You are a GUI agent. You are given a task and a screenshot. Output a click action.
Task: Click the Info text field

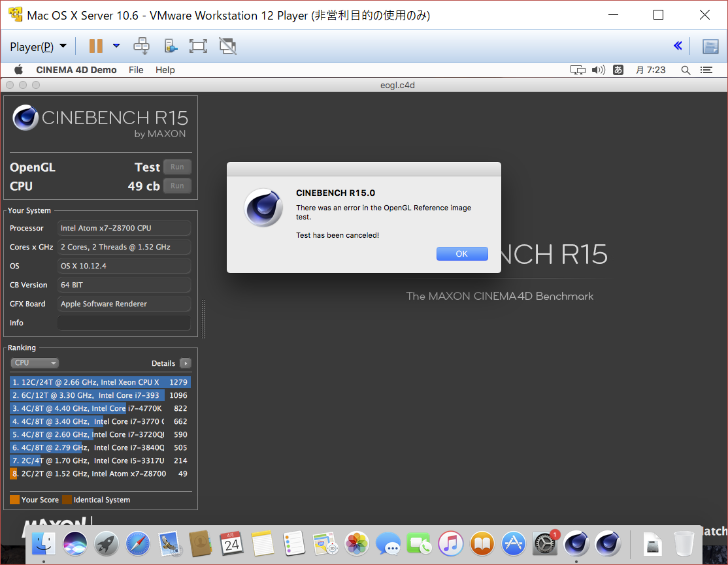[x=124, y=323]
